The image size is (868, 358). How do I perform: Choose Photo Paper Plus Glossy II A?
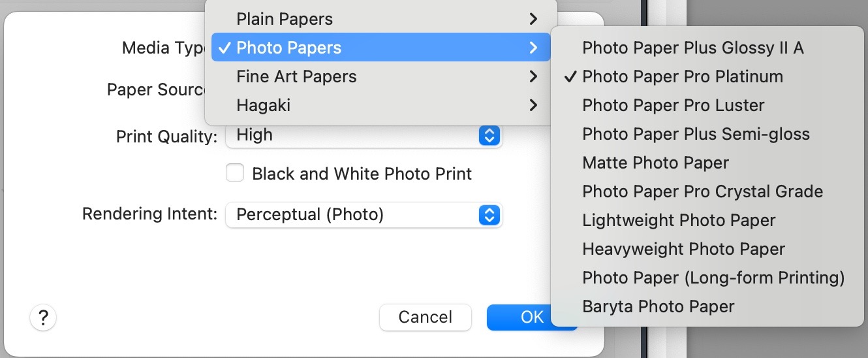(692, 48)
